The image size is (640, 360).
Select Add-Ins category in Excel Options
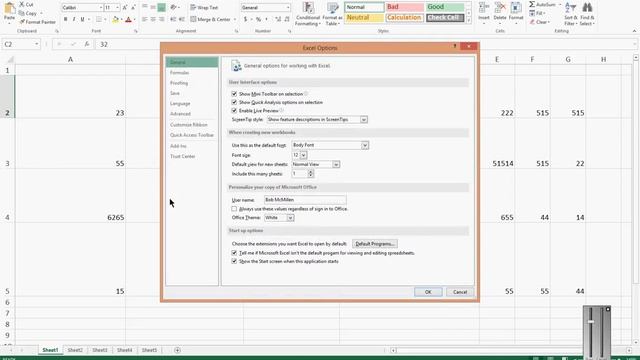click(x=178, y=146)
